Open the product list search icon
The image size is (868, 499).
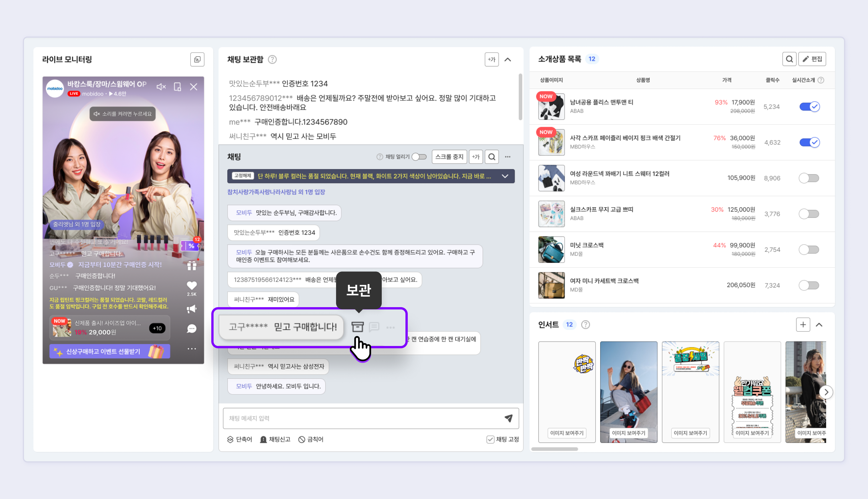tap(789, 59)
